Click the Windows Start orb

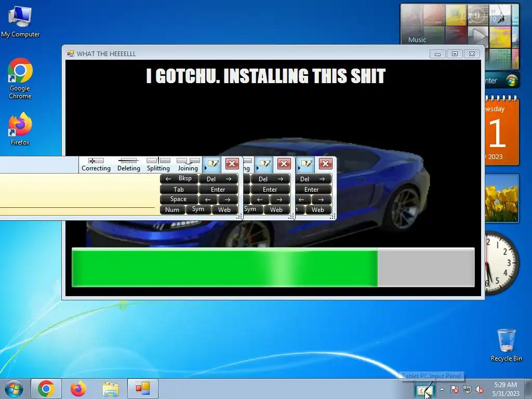14,389
